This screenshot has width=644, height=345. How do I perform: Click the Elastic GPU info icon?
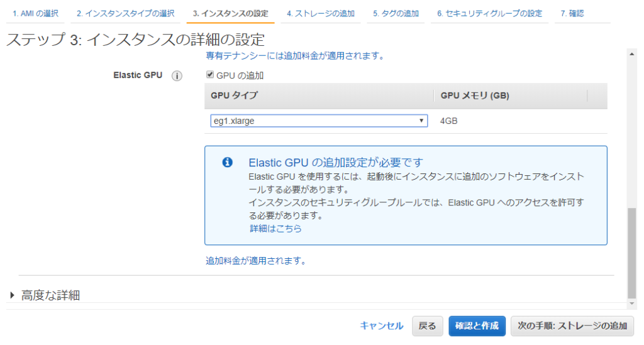[x=177, y=76]
